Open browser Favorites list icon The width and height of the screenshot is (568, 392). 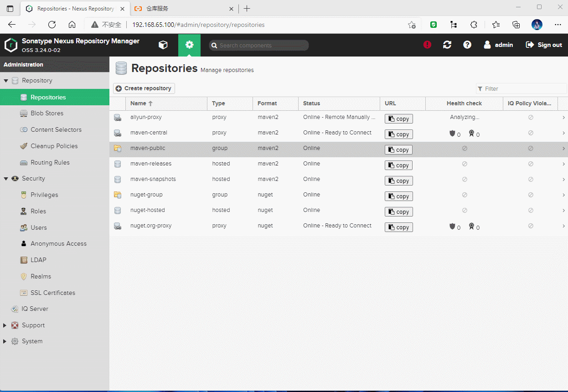496,25
